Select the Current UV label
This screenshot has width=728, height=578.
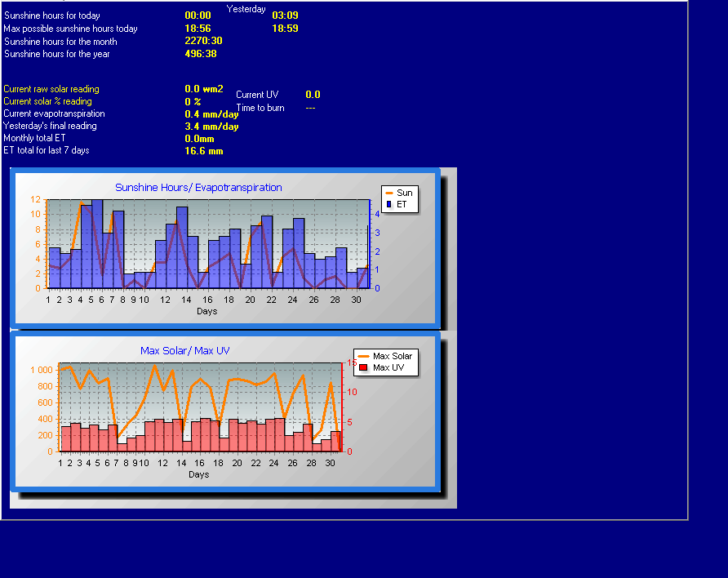(x=257, y=95)
